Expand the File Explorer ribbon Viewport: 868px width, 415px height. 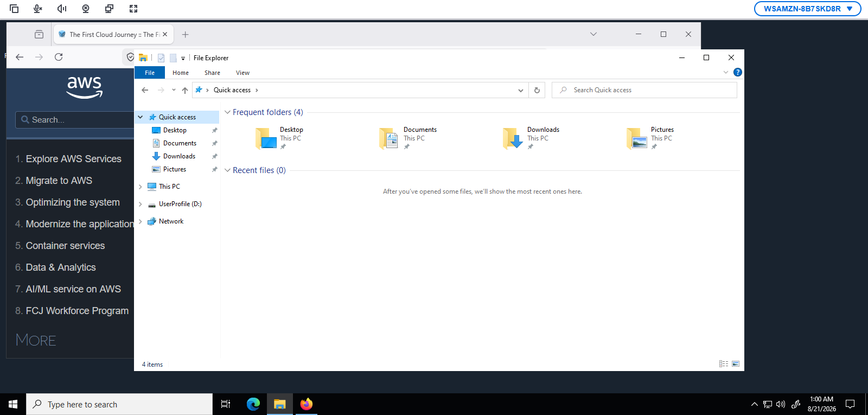(726, 72)
